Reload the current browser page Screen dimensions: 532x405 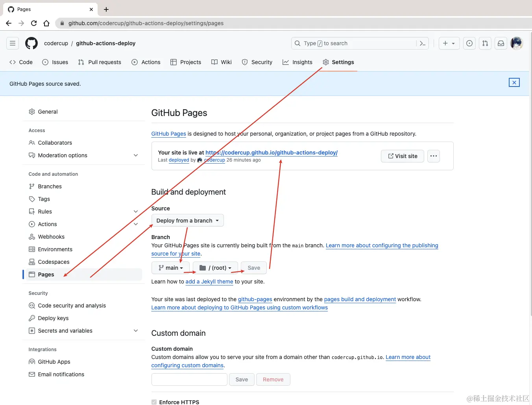(x=34, y=23)
